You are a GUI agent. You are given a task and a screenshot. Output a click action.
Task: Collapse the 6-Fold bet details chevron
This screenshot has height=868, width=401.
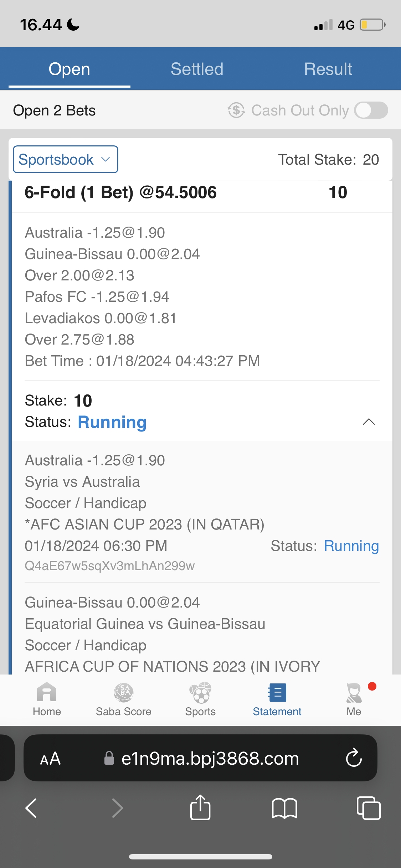[369, 422]
